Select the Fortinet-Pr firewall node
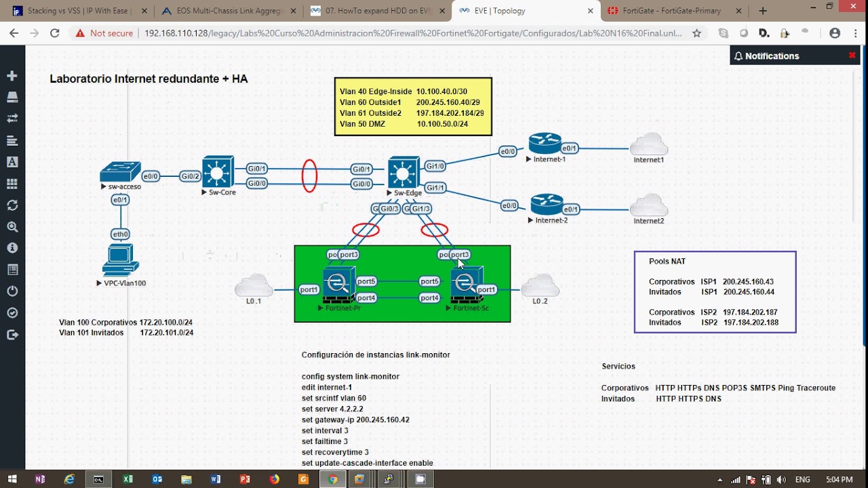Viewport: 868px width, 488px height. click(338, 285)
